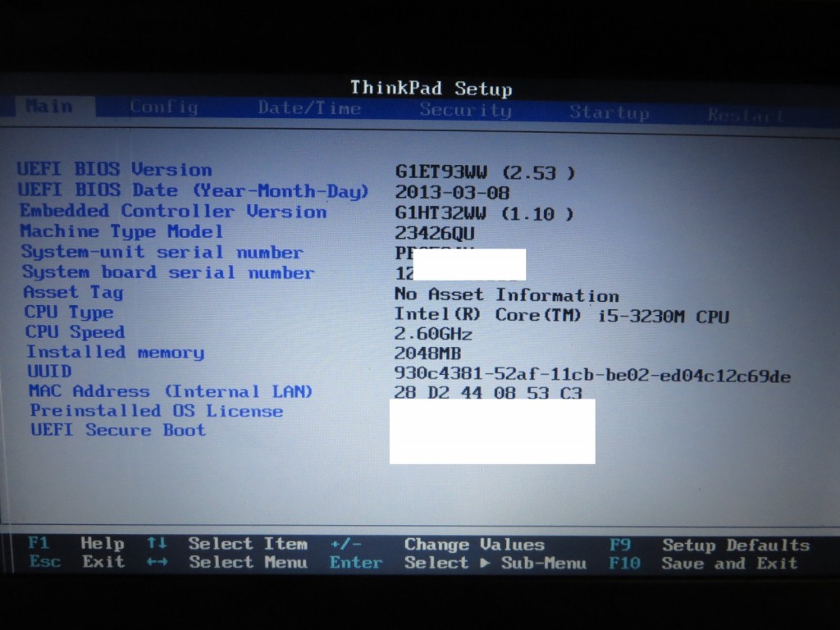Click the up/down arrows Select Item icon
Screen dimensions: 840x630
156,543
